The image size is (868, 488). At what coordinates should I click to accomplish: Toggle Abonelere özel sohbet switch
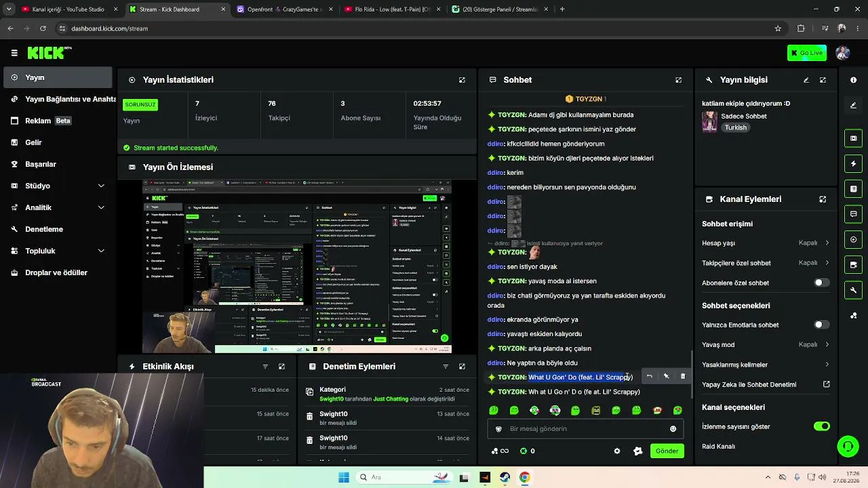(x=821, y=283)
